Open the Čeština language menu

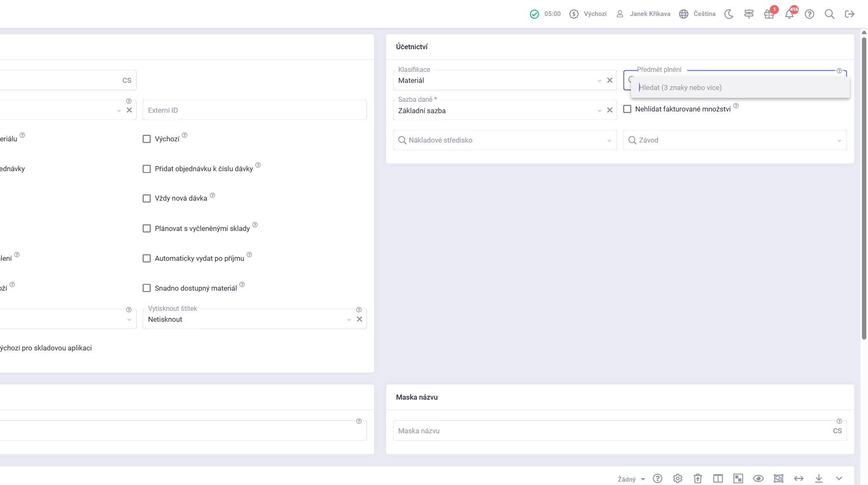697,14
